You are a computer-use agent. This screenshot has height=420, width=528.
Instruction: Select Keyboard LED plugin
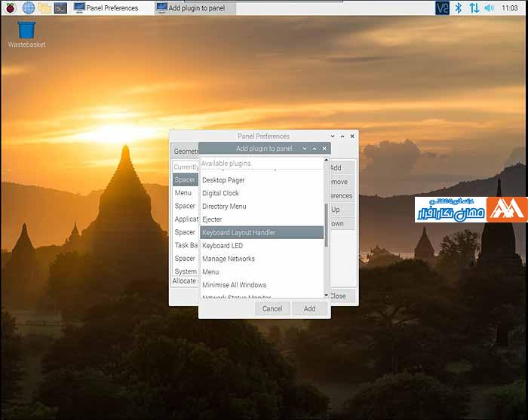(x=262, y=246)
